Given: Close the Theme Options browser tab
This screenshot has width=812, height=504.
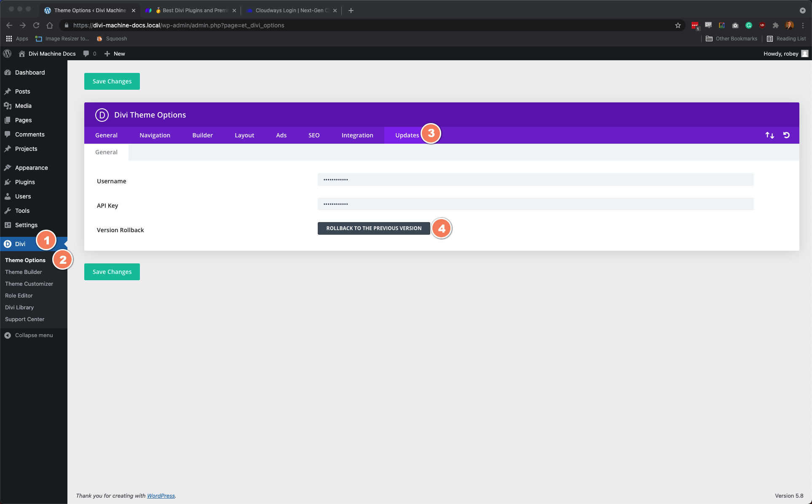Looking at the screenshot, I should [134, 11].
